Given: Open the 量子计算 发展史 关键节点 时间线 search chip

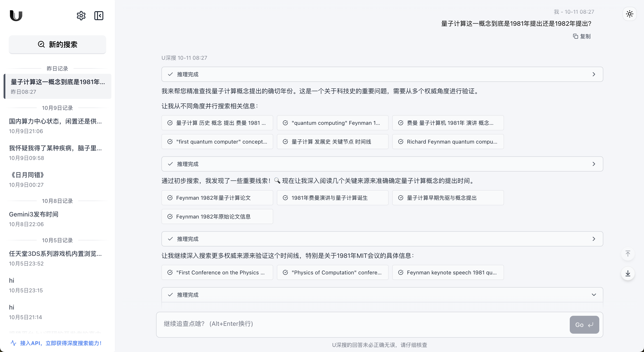Looking at the screenshot, I should point(332,142).
